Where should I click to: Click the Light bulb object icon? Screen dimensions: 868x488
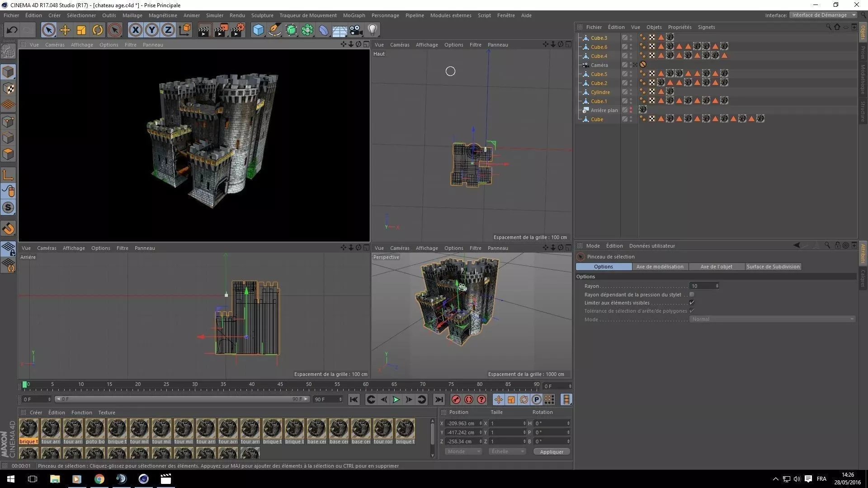[x=372, y=30]
